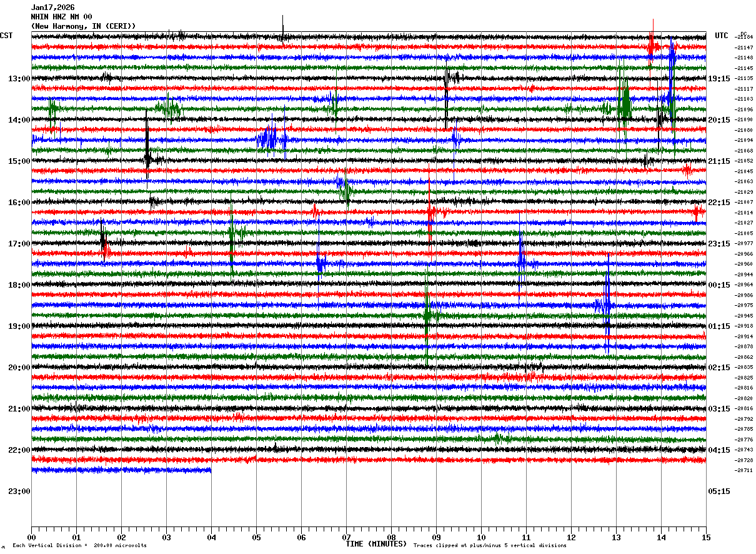Click minute tick label "13" on time axis
The height and width of the screenshot is (554, 756).
tap(617, 537)
